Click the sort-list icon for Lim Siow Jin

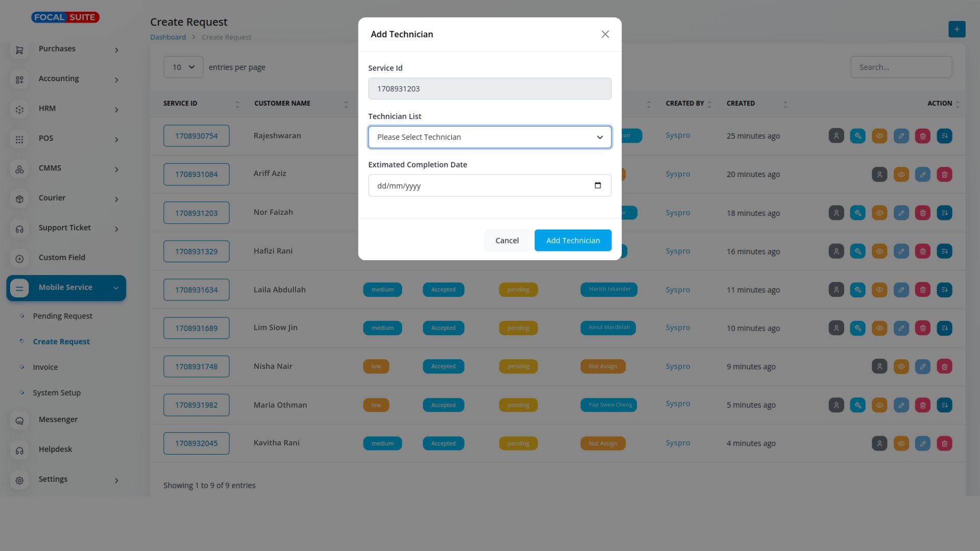coord(944,328)
